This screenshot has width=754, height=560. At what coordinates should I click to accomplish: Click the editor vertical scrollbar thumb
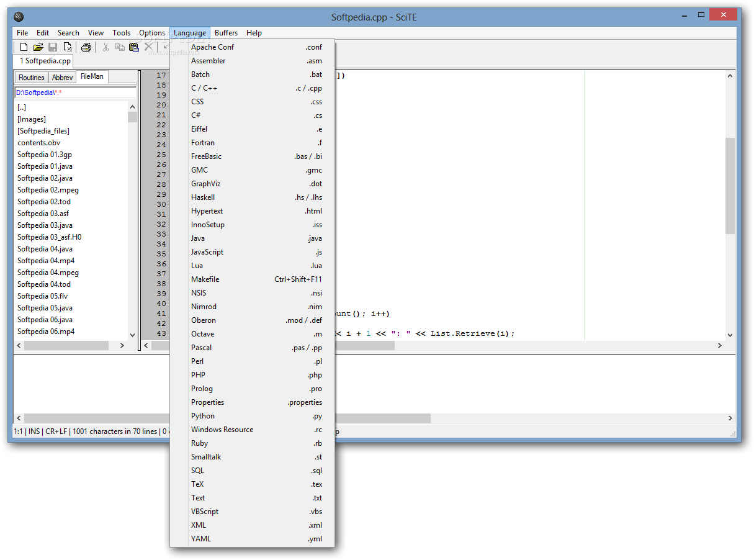click(730, 186)
